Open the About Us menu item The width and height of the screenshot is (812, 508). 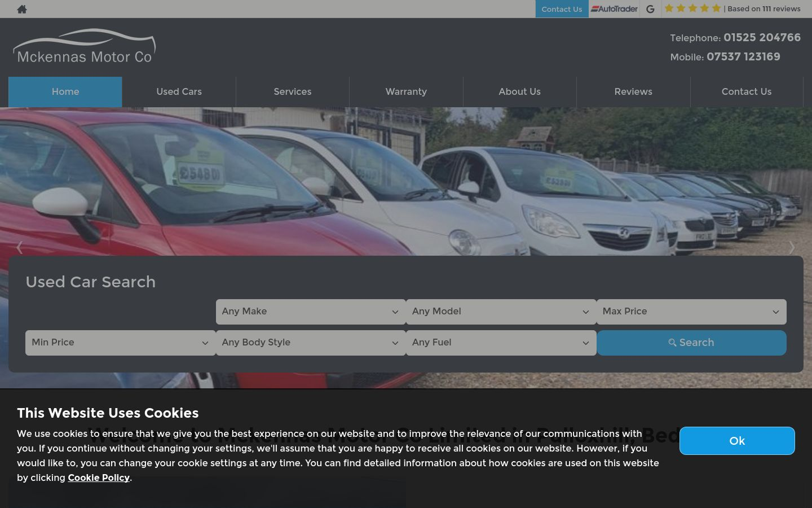(520, 92)
